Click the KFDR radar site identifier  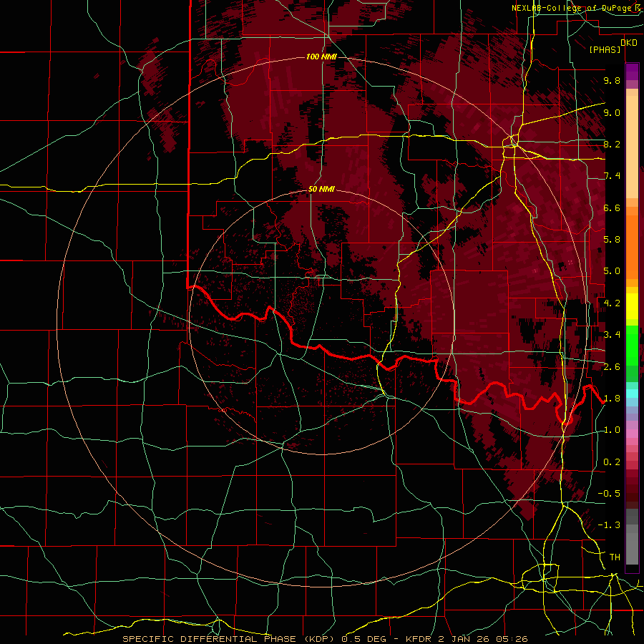(419, 639)
